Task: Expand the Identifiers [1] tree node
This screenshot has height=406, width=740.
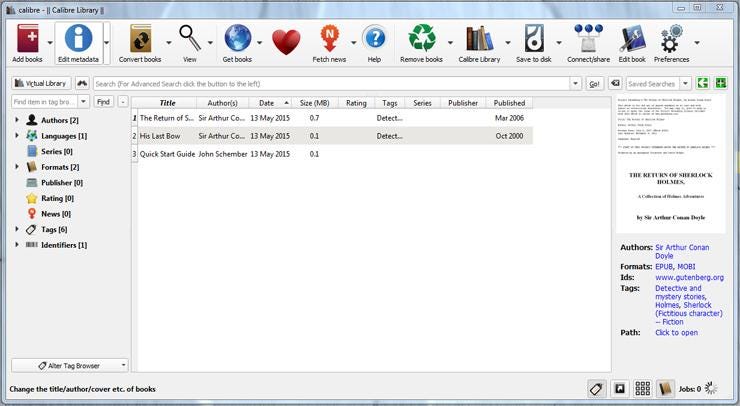Action: pos(17,245)
